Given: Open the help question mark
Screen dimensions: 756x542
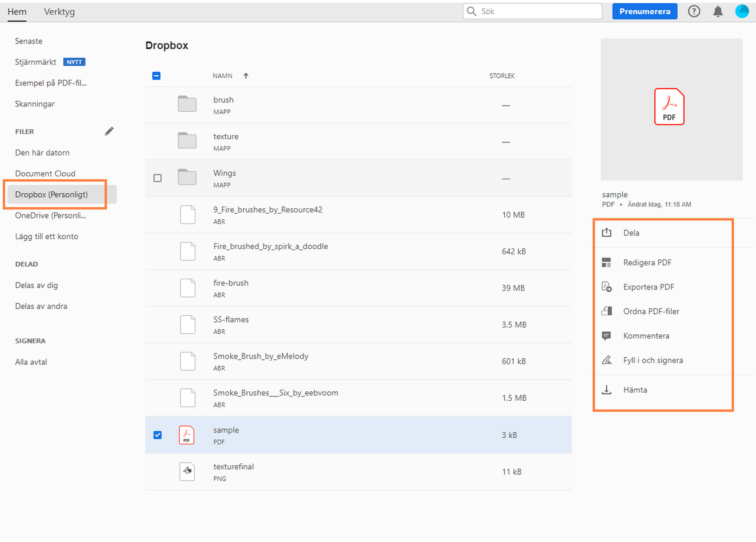Looking at the screenshot, I should (694, 11).
